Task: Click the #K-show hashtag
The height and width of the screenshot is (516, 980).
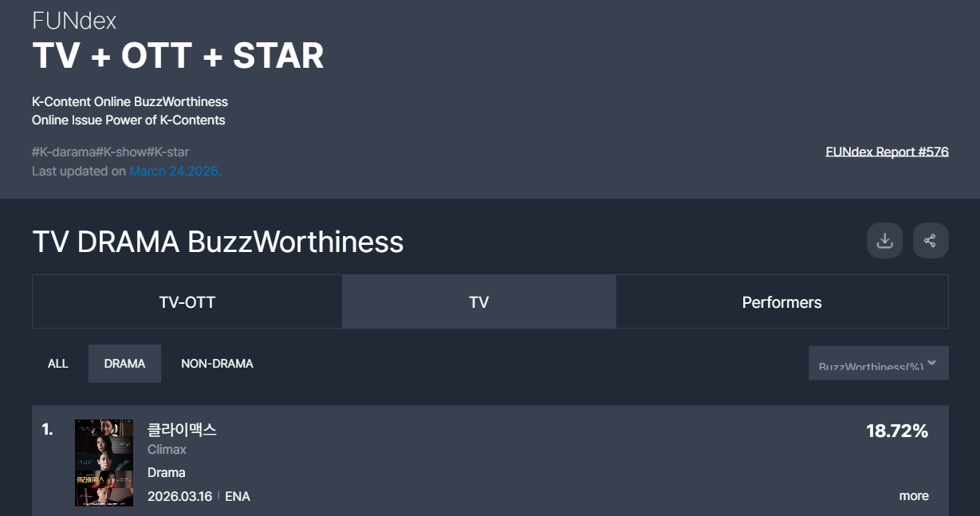Action: point(122,152)
